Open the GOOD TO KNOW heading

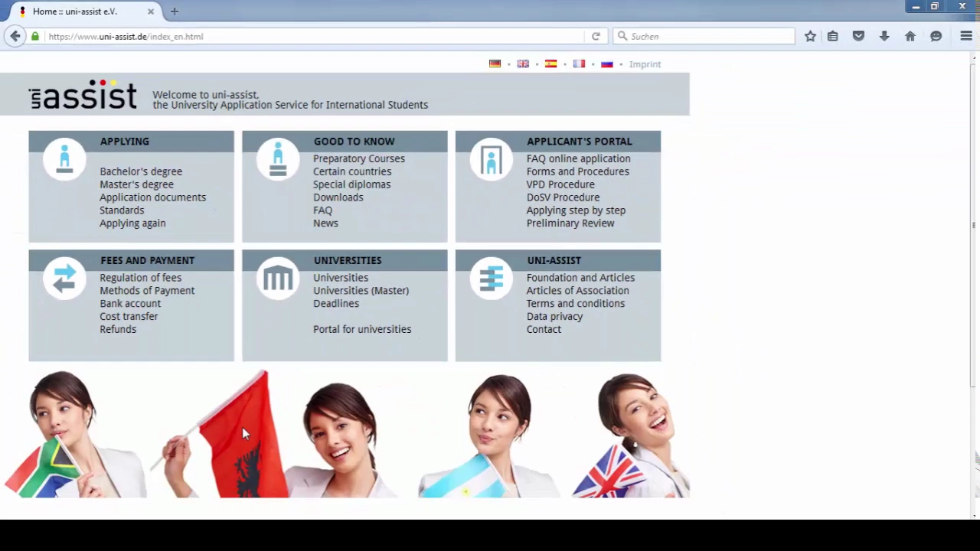[x=354, y=142]
